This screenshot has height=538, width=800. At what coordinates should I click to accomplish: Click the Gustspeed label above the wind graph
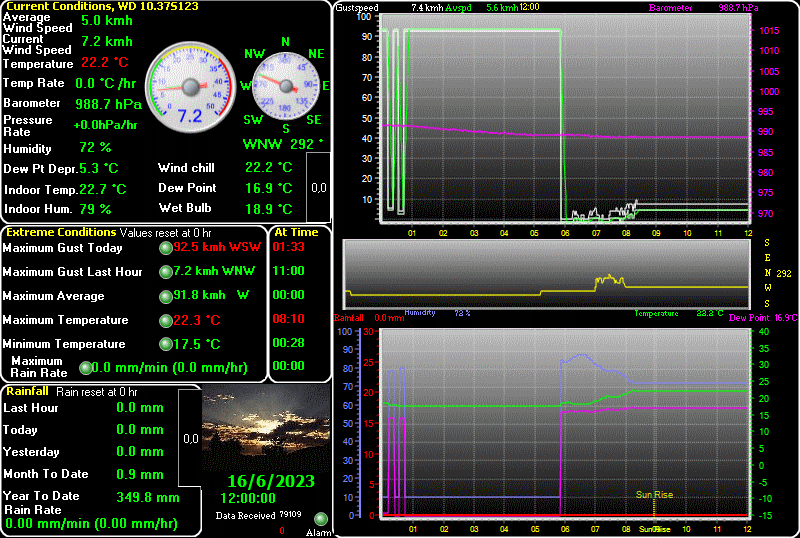tap(357, 7)
